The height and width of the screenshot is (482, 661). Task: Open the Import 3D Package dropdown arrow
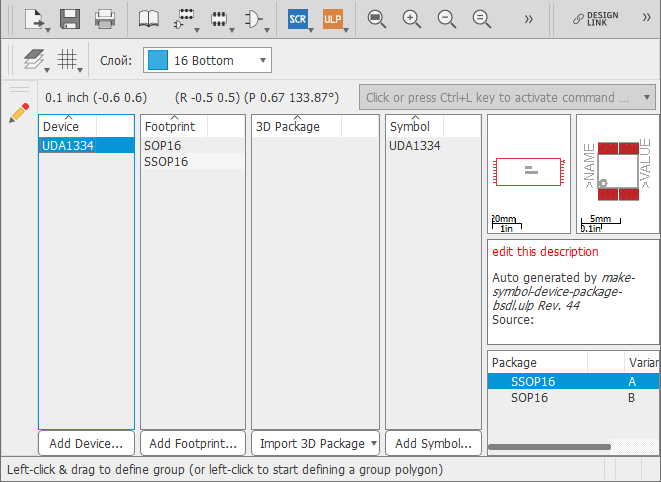373,443
